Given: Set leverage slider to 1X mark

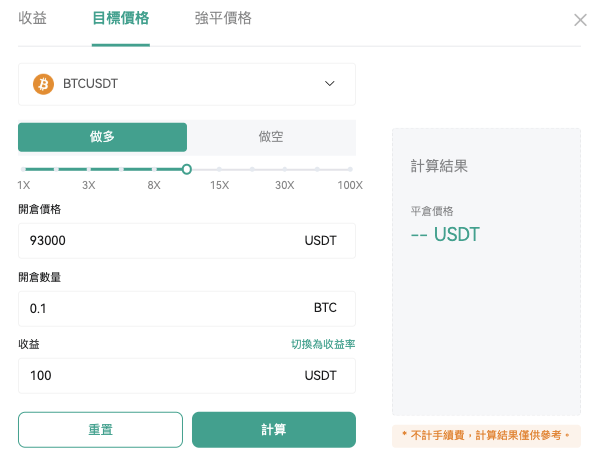Looking at the screenshot, I should tap(23, 169).
